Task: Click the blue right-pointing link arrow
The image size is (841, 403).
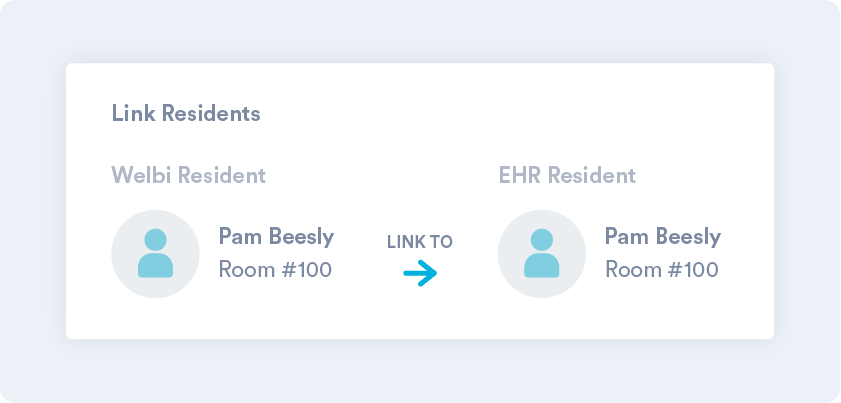Action: pos(420,273)
